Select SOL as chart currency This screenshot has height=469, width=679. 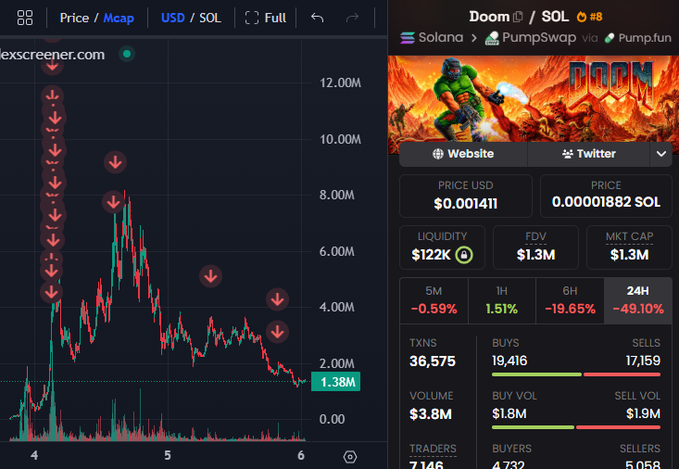coord(210,18)
